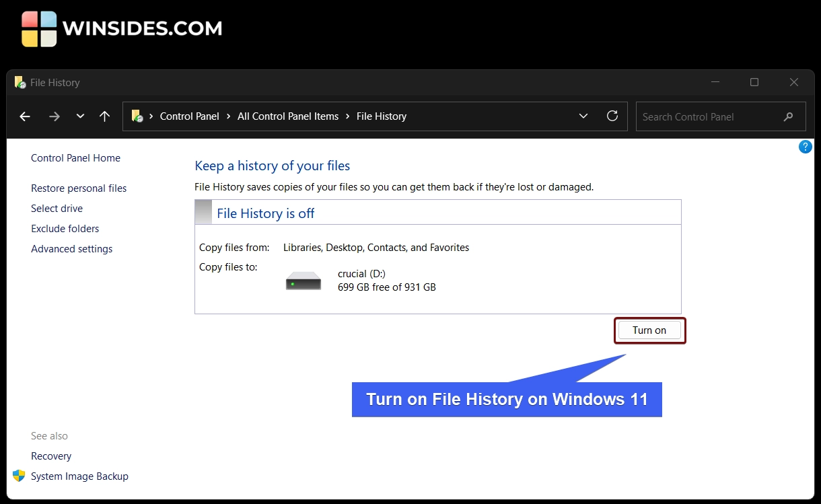Click the File History address bar icon
Image resolution: width=821 pixels, height=504 pixels.
point(137,116)
